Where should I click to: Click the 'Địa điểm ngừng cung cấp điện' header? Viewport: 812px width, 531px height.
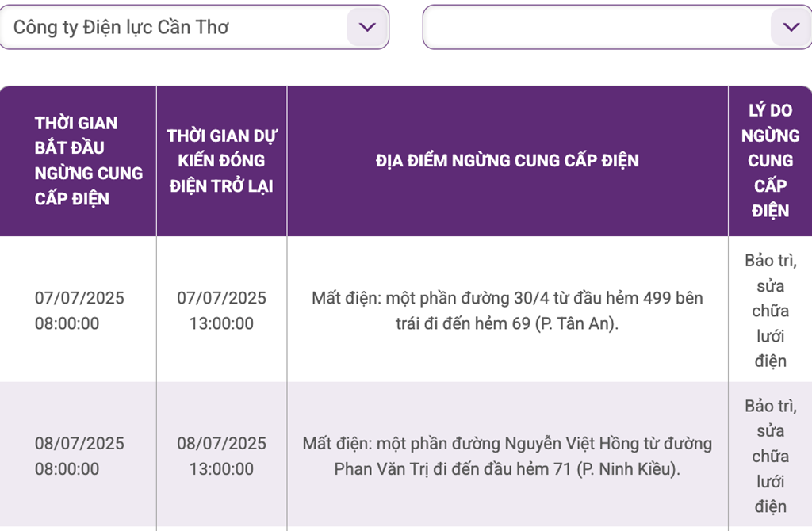[x=507, y=161]
